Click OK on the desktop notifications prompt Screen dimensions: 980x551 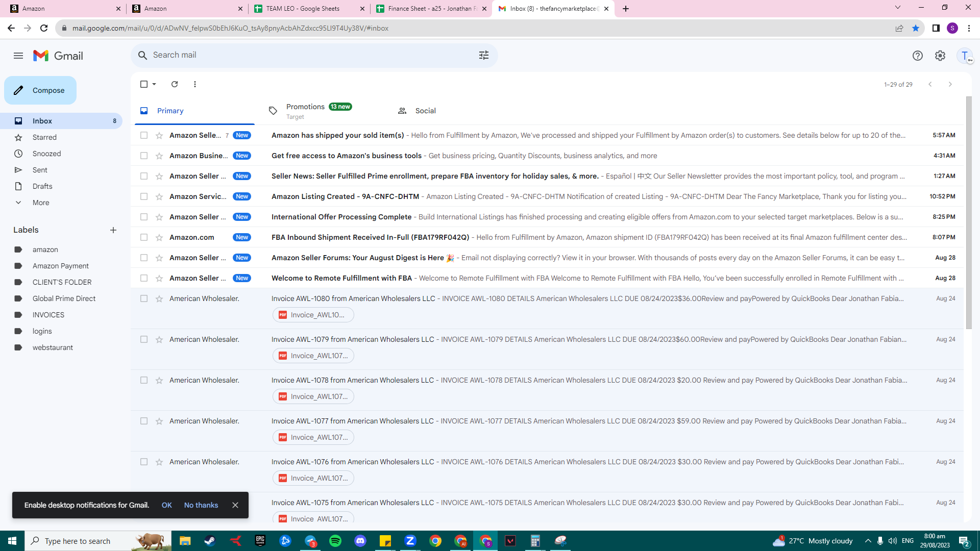(167, 505)
